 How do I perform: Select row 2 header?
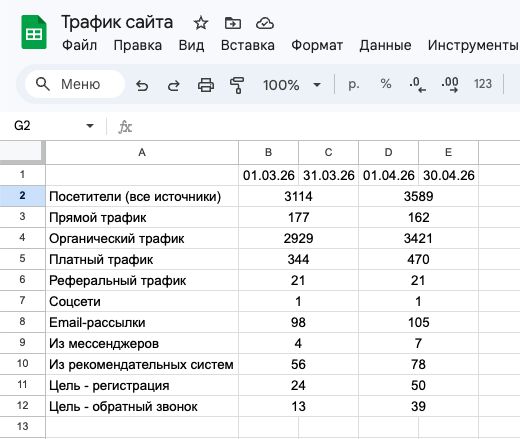22,196
